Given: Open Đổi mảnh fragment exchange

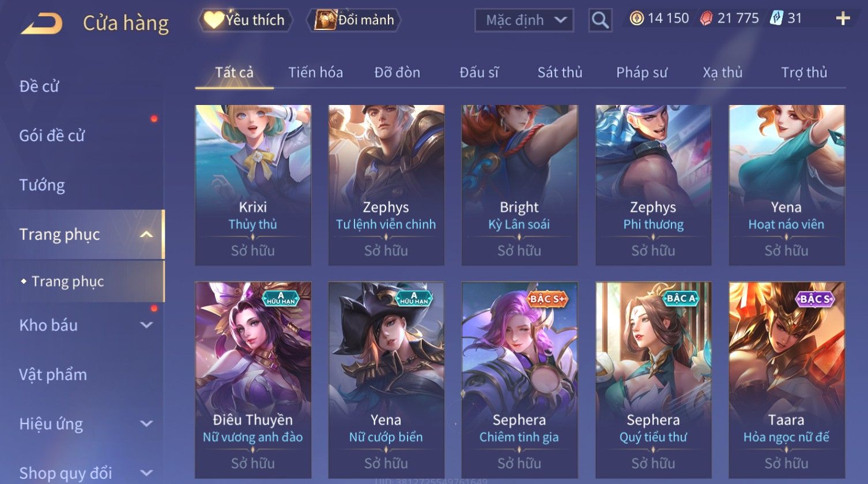Looking at the screenshot, I should click(x=354, y=20).
